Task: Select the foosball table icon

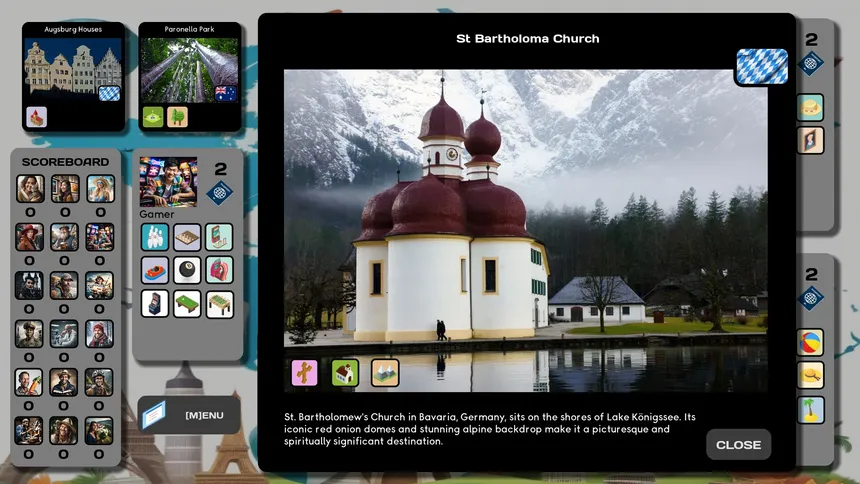Action: point(219,304)
